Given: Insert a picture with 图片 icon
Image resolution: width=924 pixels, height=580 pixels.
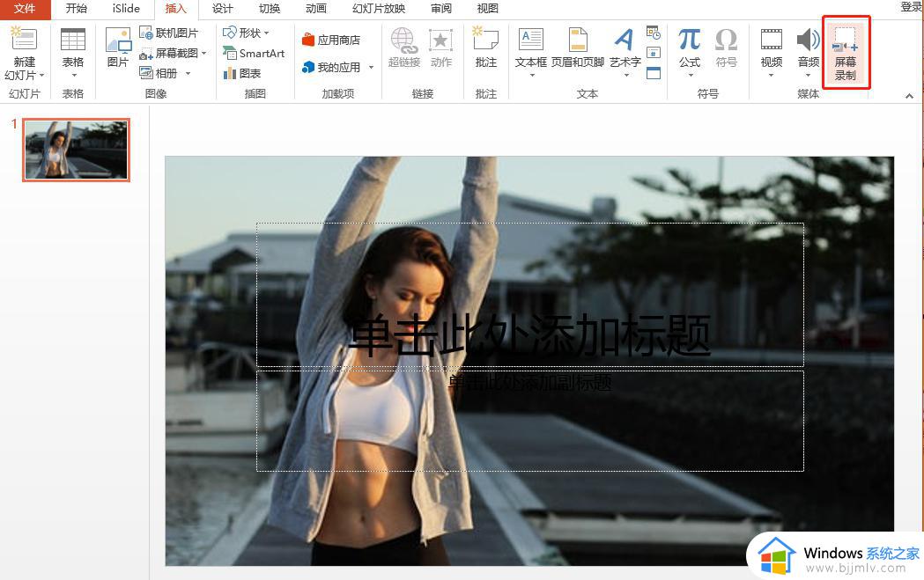Looking at the screenshot, I should coord(118,40).
